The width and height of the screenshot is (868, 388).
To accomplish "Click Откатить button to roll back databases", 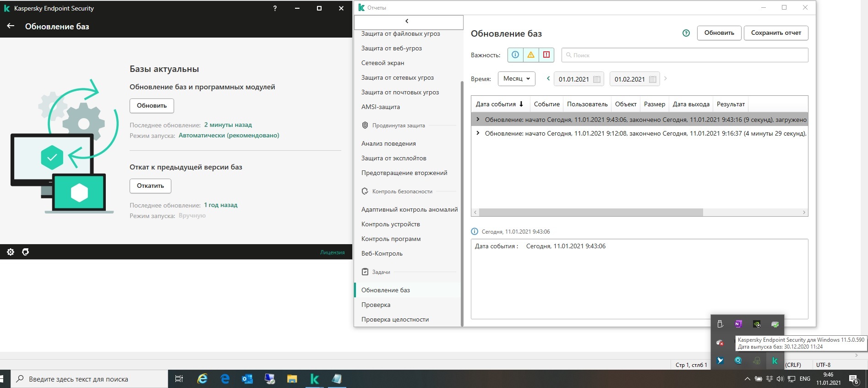I will 150,186.
